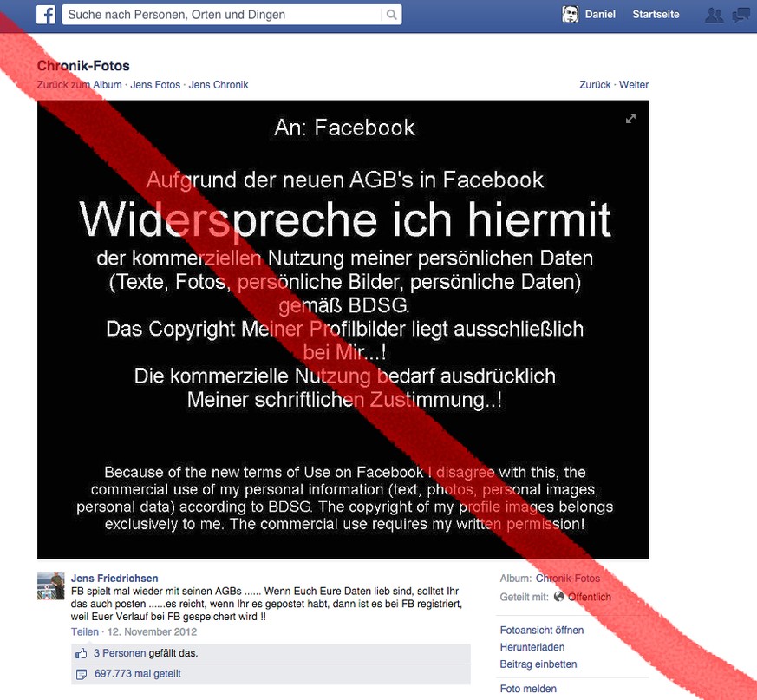This screenshot has height=700, width=757.
Task: Open Jens Friedrichsen's profile thumbnail
Action: point(50,586)
